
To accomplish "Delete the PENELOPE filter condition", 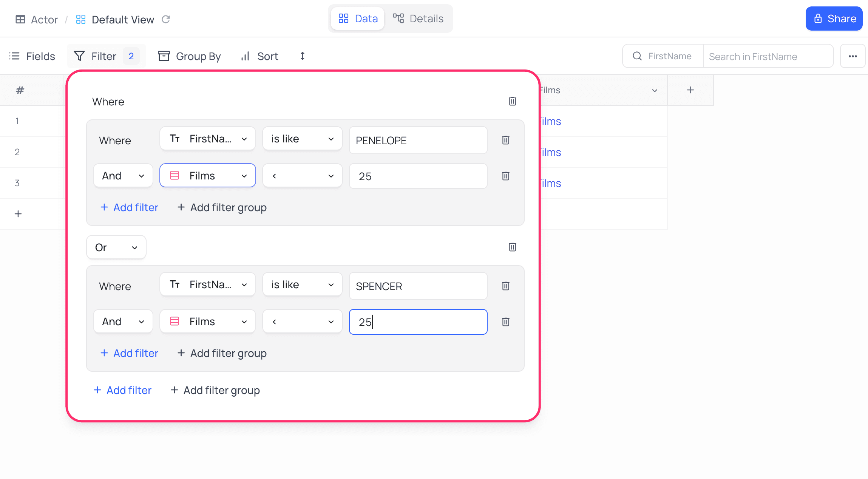I will (x=505, y=140).
